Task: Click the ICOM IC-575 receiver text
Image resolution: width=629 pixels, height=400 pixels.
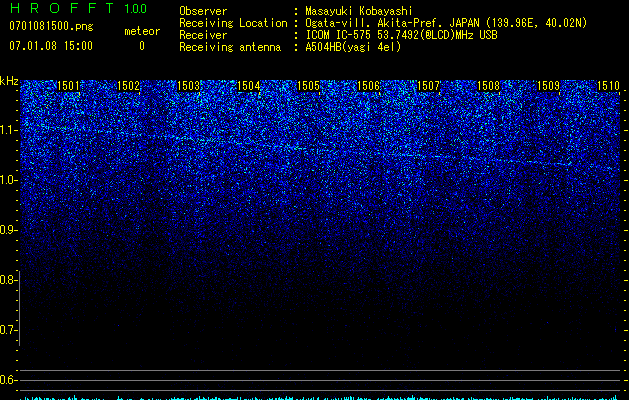Action: (x=401, y=35)
